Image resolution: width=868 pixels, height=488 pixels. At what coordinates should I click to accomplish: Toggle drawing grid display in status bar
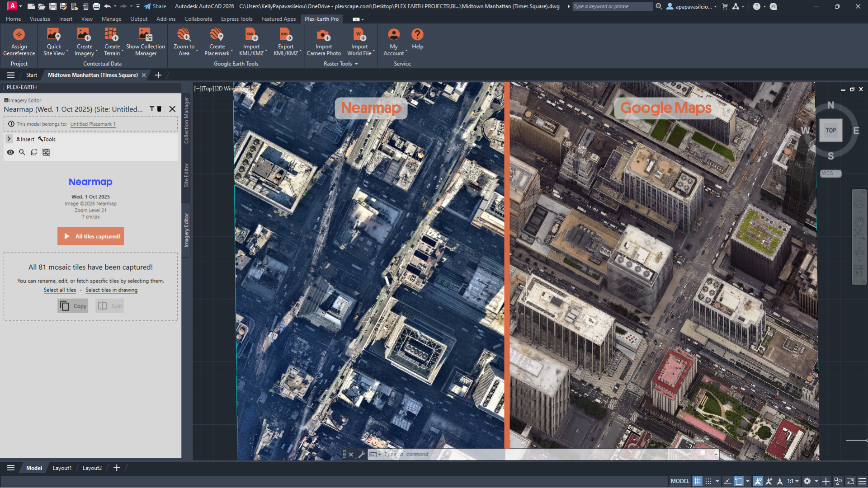pos(697,481)
